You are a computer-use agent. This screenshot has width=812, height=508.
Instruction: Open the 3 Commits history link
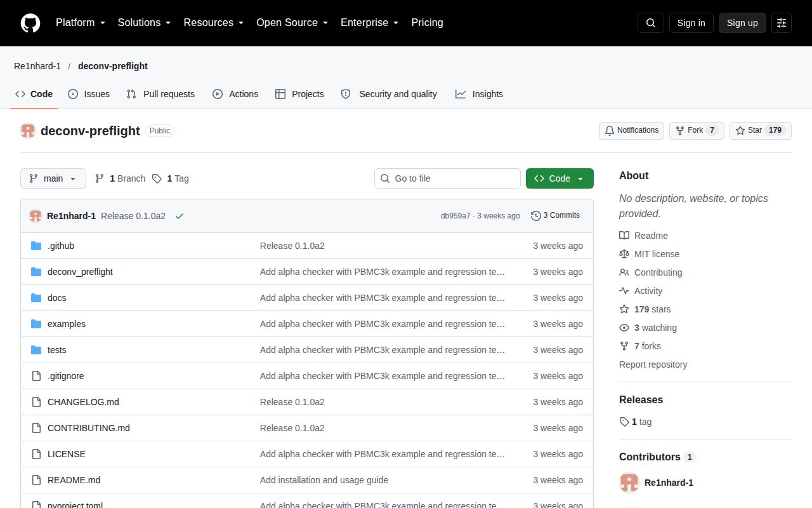pyautogui.click(x=555, y=216)
